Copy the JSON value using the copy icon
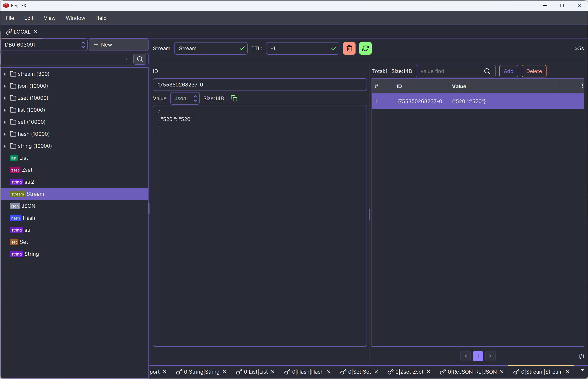Screen dimensions: 588x379 click(234, 98)
